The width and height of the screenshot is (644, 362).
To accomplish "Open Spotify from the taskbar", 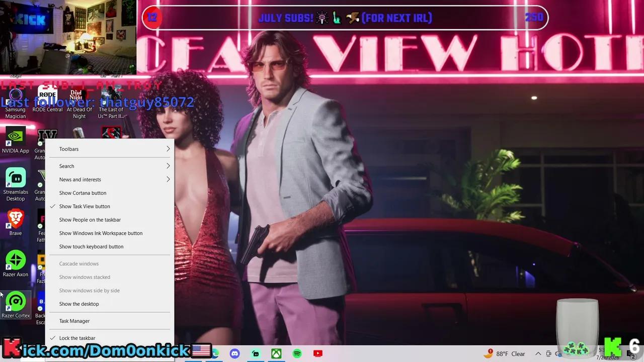I will [x=297, y=353].
